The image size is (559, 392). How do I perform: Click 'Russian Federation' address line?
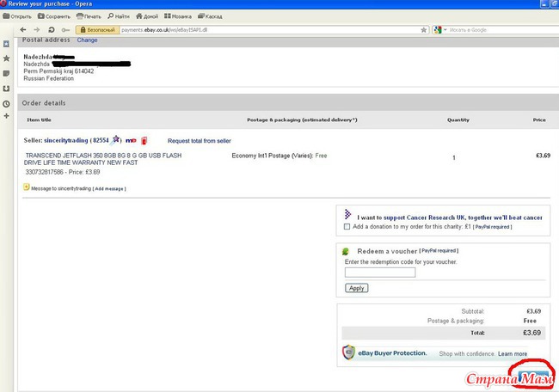coord(48,78)
